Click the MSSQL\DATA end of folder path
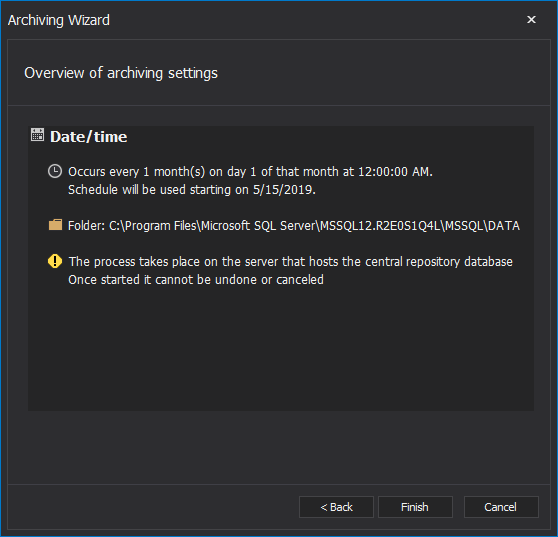Screen dimensions: 558x537 [482, 226]
